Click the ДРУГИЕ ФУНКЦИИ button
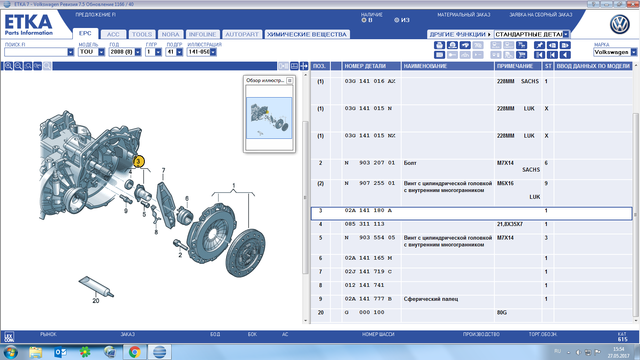640x360 pixels. [x=460, y=34]
